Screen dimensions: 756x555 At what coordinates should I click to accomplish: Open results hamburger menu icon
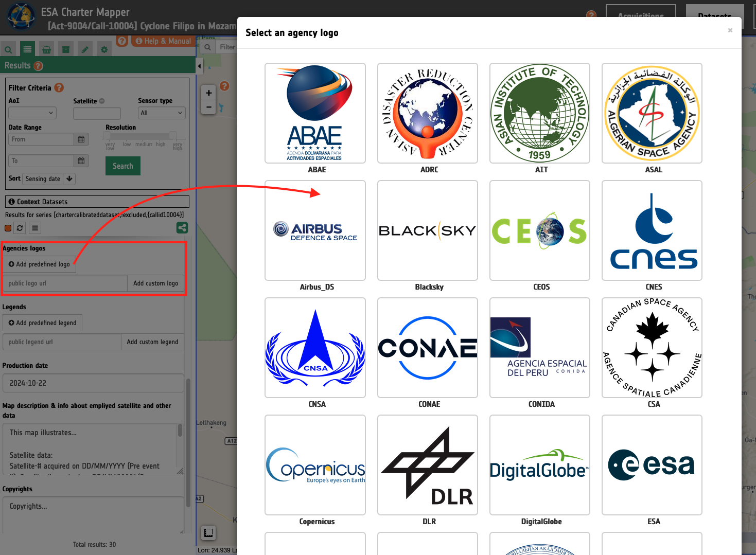click(x=35, y=228)
